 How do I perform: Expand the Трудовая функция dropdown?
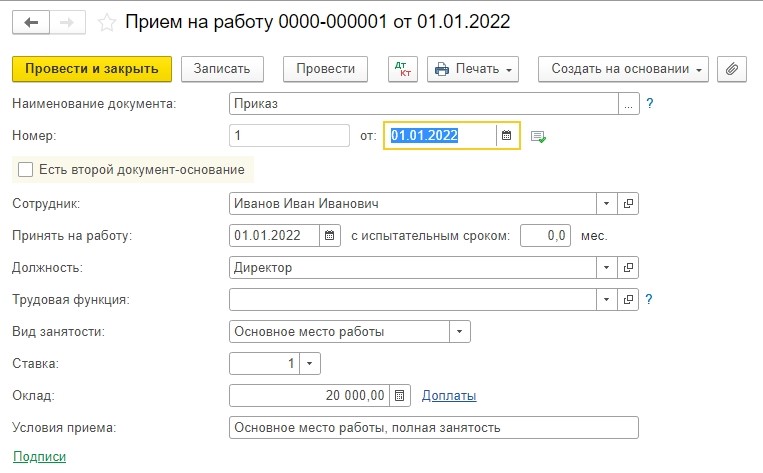point(607,300)
